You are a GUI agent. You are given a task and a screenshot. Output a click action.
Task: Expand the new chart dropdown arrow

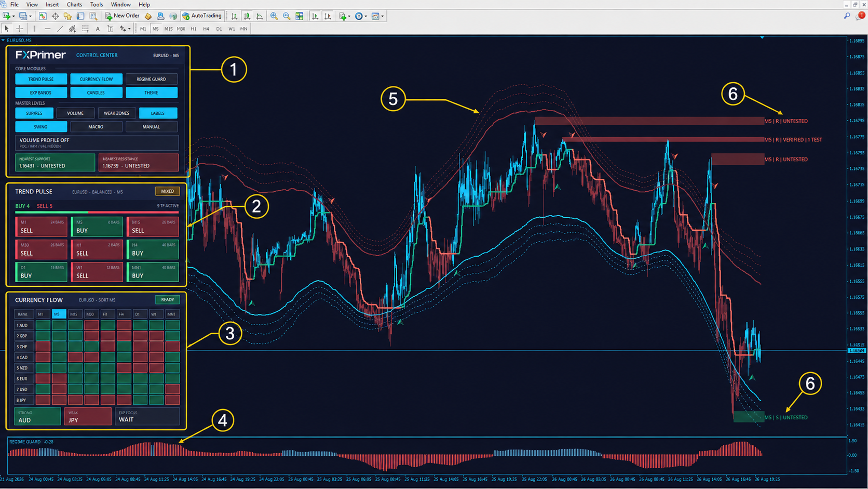pyautogui.click(x=13, y=16)
